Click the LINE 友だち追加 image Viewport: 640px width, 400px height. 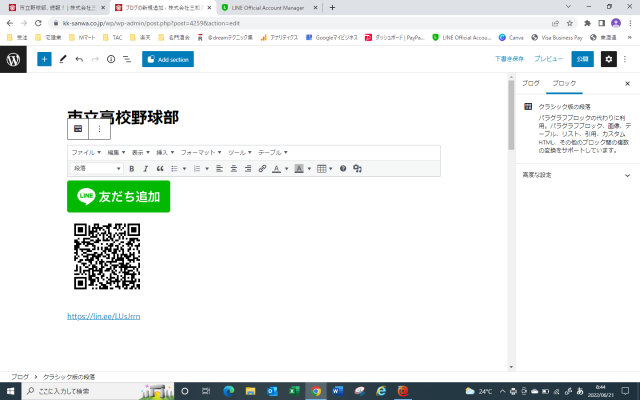[x=118, y=196]
